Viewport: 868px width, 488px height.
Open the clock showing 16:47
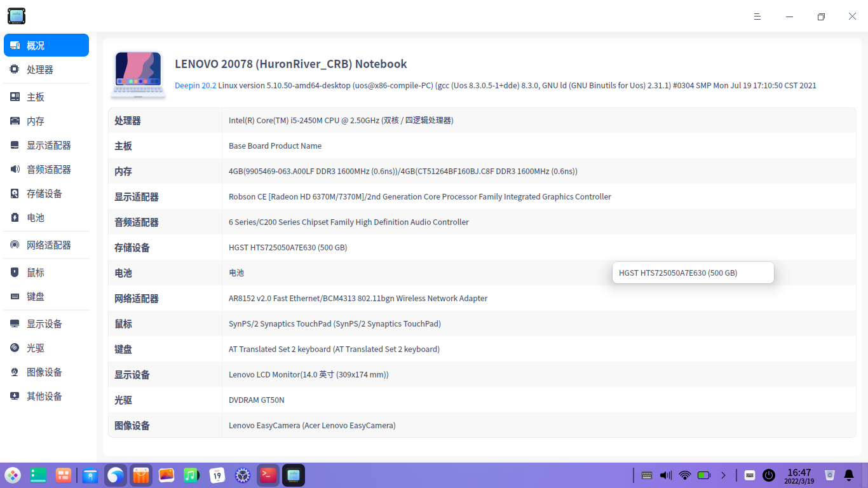799,476
